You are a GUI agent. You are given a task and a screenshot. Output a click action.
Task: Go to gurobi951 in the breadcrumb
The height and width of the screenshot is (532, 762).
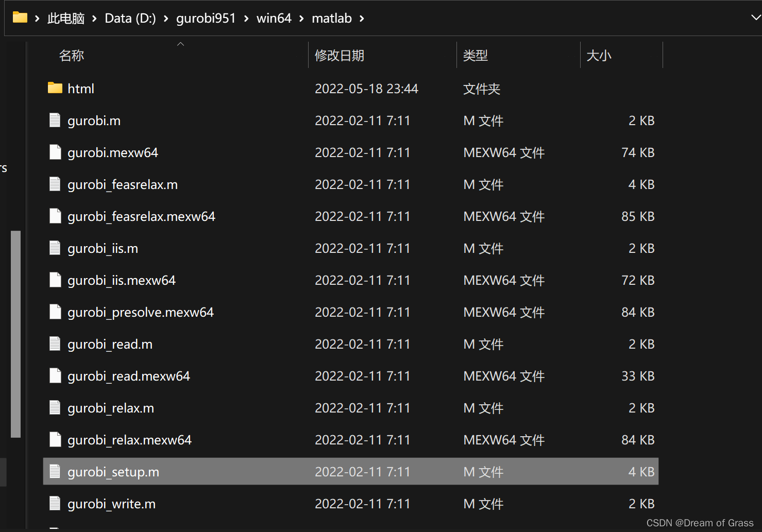point(206,19)
